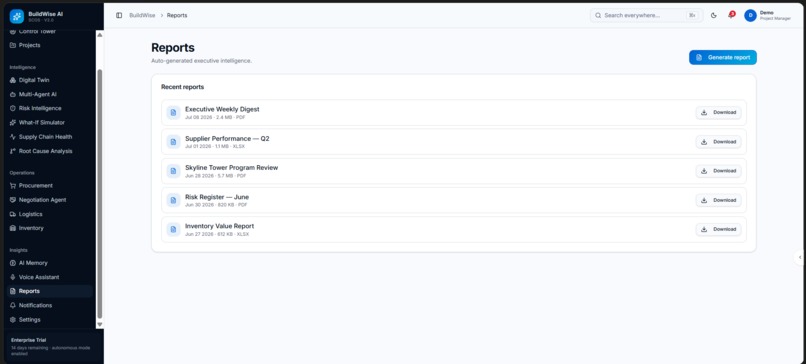
Task: Open Risk Intelligence section
Action: (50, 108)
